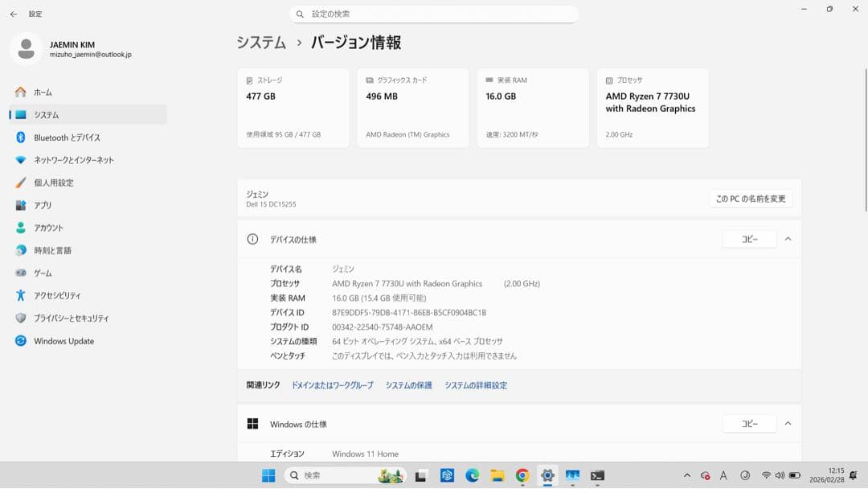Open the notification bell icon
Viewport: 868px width, 489px height.
854,475
